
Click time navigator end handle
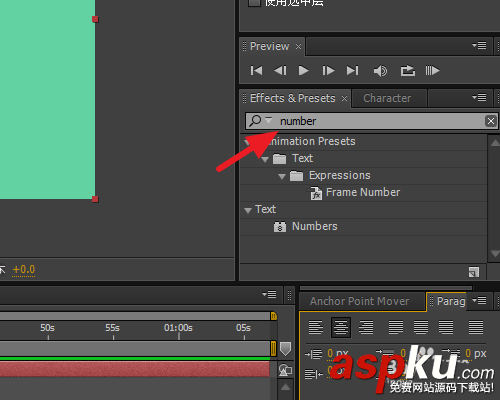[x=274, y=316]
